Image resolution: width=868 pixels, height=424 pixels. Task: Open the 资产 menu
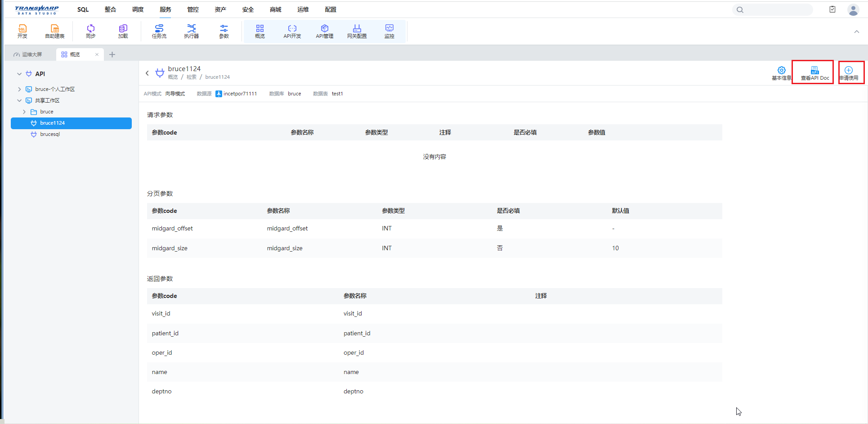[x=220, y=9]
